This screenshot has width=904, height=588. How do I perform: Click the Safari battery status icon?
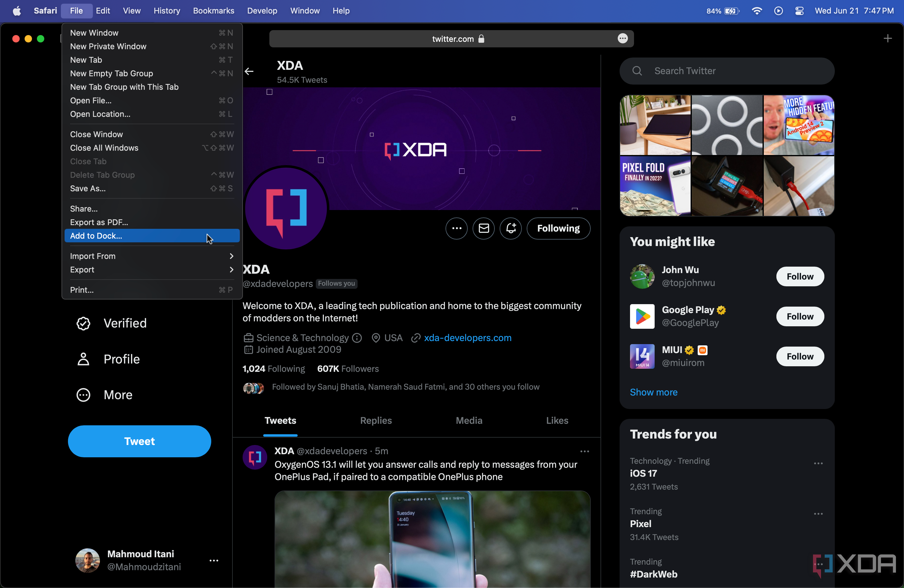click(733, 10)
